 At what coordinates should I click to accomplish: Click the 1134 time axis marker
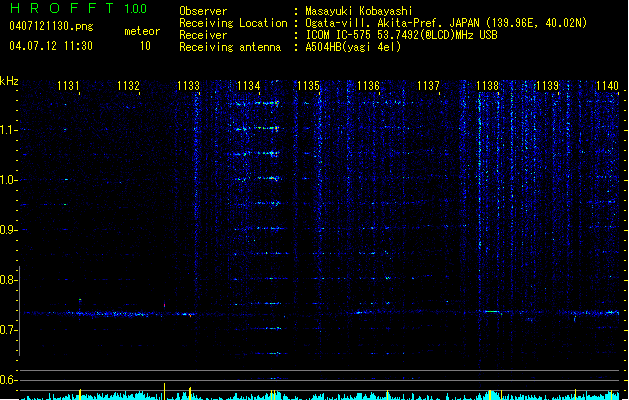click(x=248, y=86)
